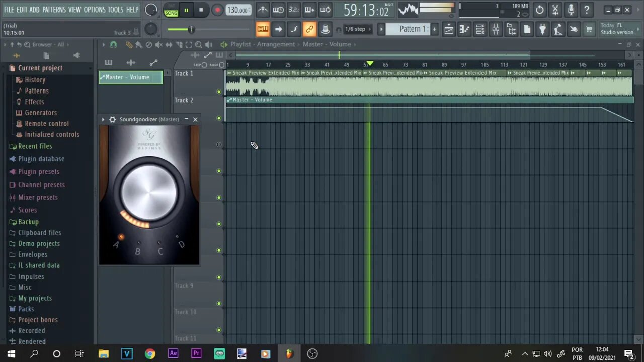644x362 pixels.
Task: Open Soundgoodizer window menu arrow
Action: point(103,119)
